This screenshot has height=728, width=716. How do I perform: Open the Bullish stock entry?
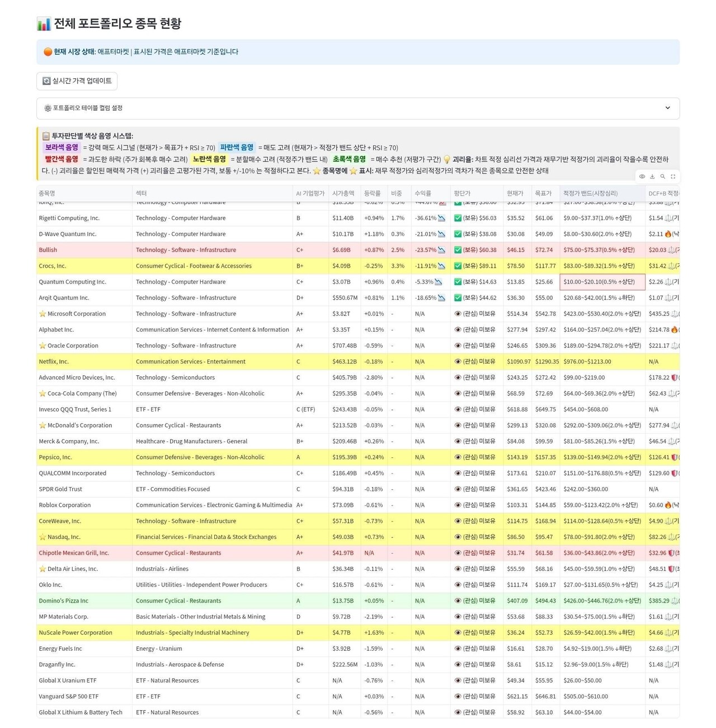tap(48, 249)
